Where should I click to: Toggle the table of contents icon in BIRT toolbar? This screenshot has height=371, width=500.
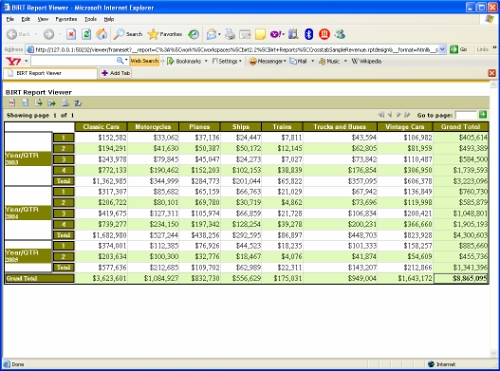pos(12,103)
